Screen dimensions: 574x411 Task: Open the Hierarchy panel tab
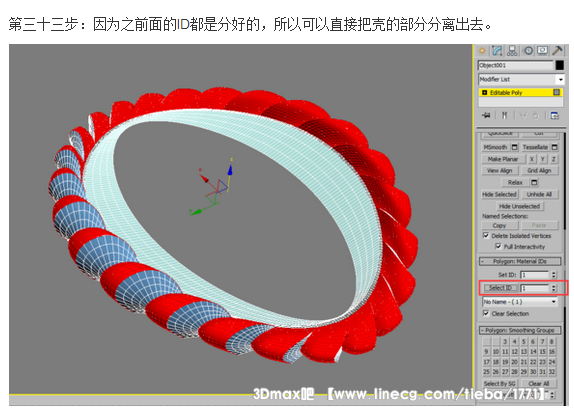coord(512,51)
